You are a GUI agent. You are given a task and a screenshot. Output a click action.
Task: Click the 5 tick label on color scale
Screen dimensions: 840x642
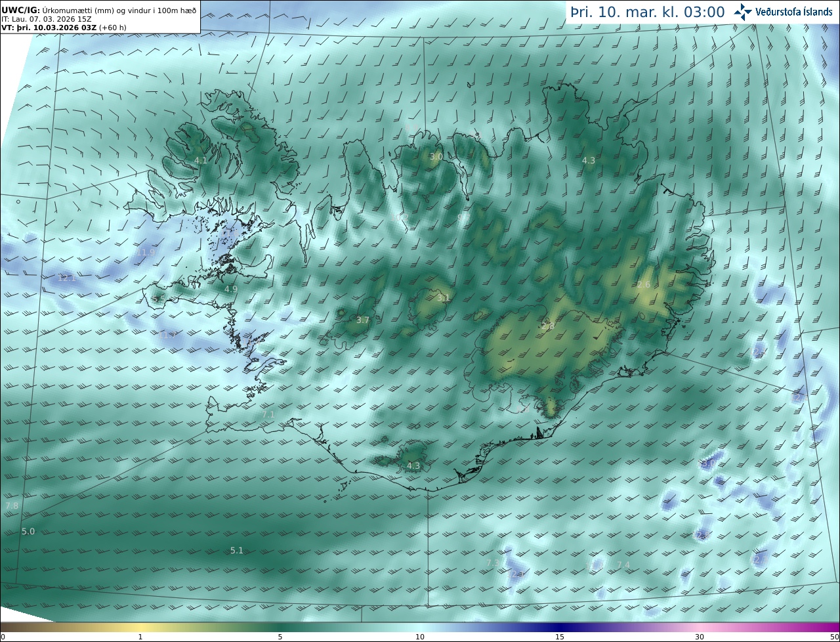pos(280,637)
